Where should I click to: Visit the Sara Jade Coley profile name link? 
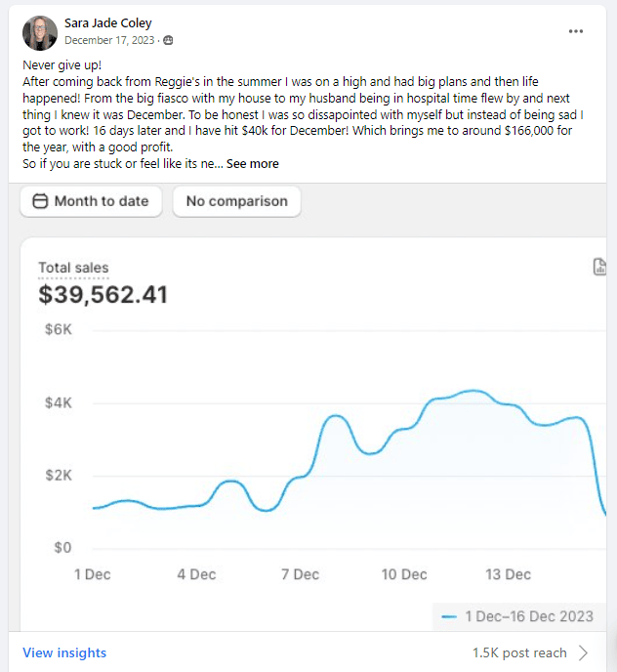tap(108, 23)
